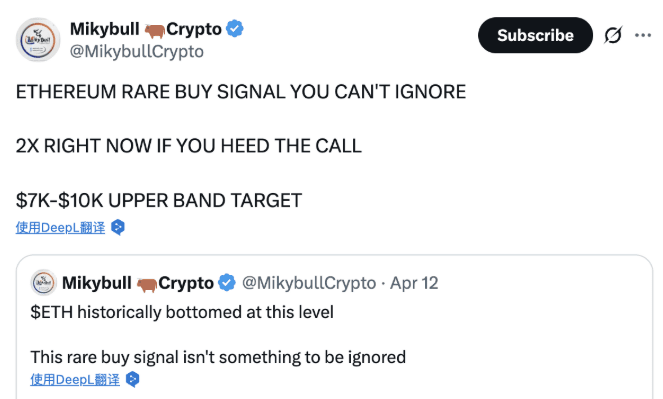
Task: Click the Apr 12 date of quoted tweet
Action: (x=414, y=283)
